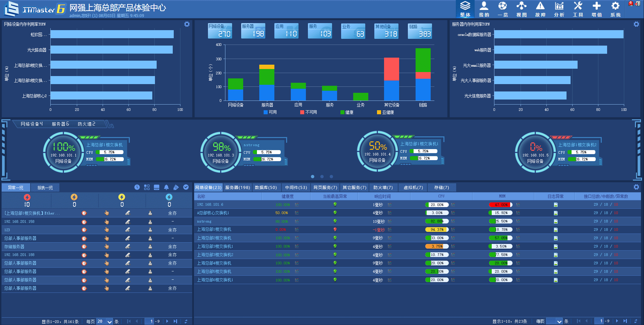Click the bell icon in the alarm panel
This screenshot has width=644, height=325.
[166, 187]
